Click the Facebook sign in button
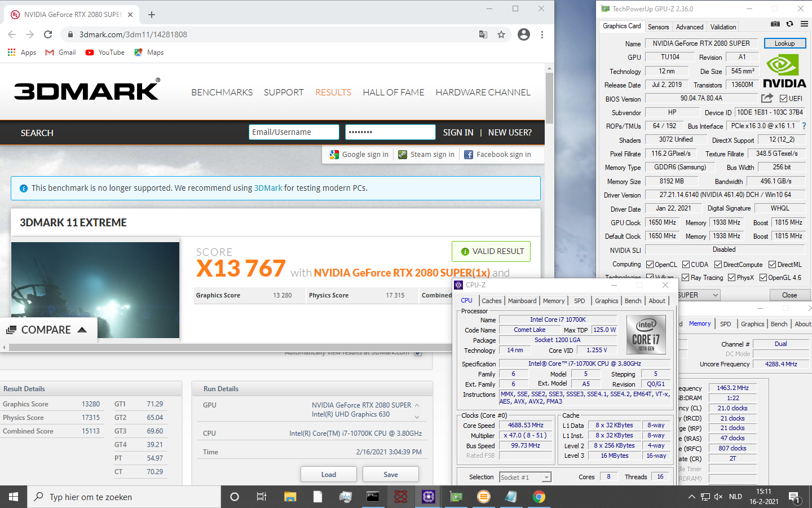 click(497, 154)
